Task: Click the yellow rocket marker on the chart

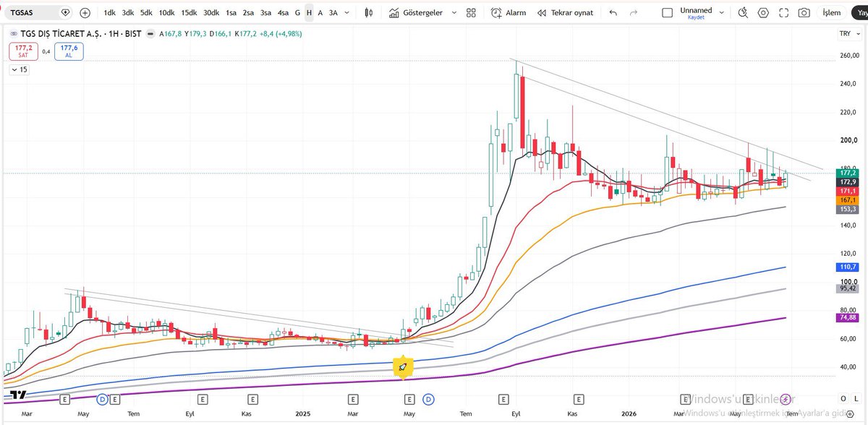Action: (x=402, y=367)
